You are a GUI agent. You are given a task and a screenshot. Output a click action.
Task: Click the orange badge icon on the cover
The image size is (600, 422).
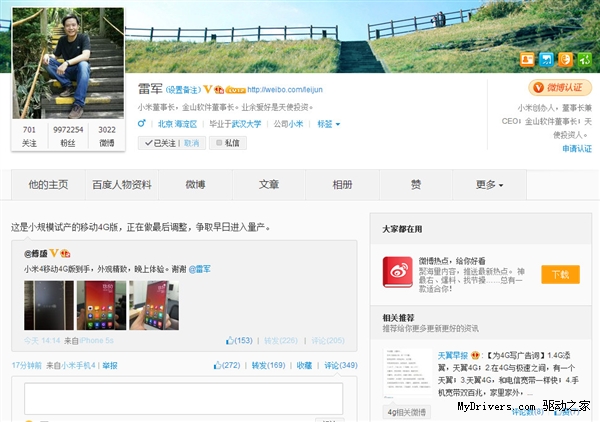coord(566,59)
